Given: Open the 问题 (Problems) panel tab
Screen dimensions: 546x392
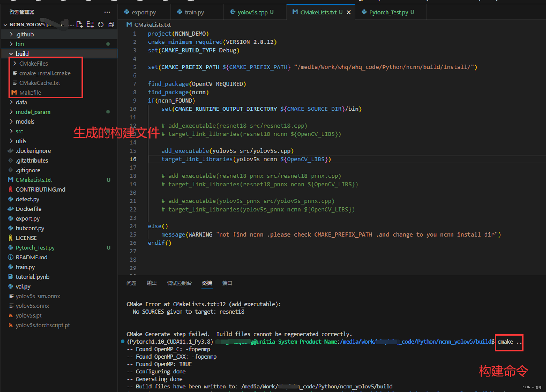Looking at the screenshot, I should 131,283.
